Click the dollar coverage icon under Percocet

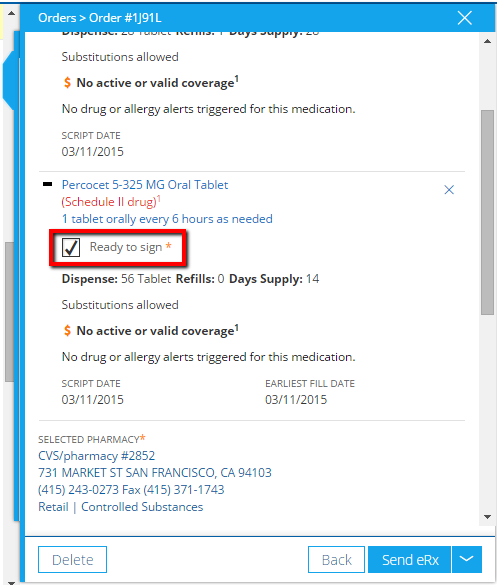67,331
